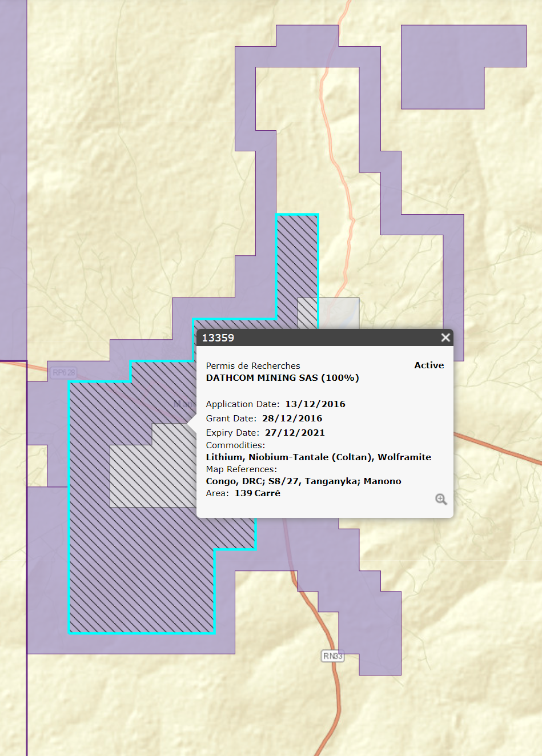Select the purple permit block in top-right corner
The image size is (542, 756).
point(443,66)
